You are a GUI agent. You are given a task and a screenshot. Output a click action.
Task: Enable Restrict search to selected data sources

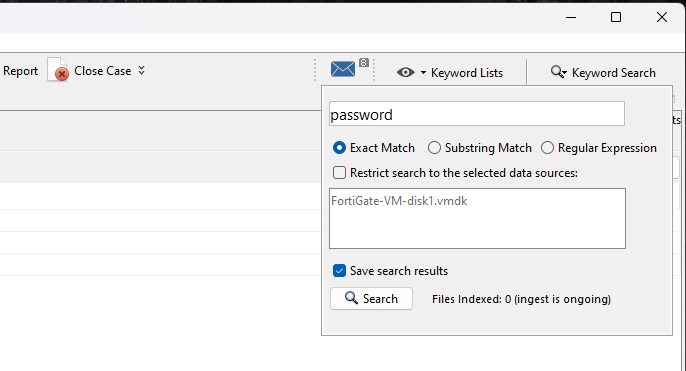[x=339, y=173]
